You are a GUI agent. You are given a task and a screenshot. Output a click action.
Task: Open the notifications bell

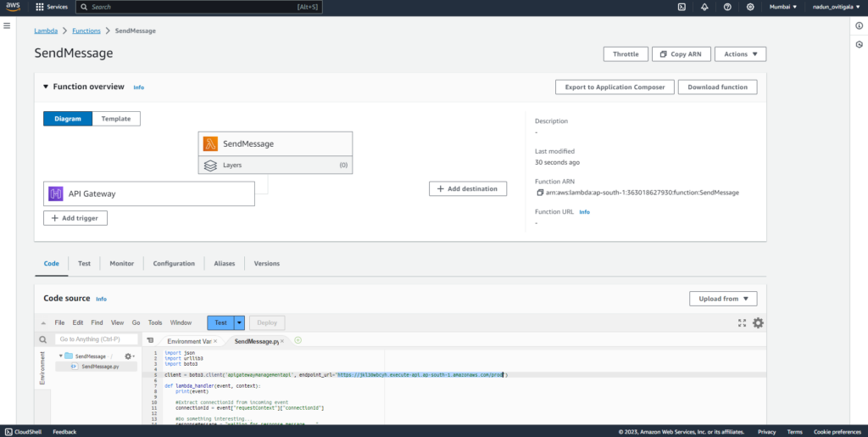tap(704, 7)
